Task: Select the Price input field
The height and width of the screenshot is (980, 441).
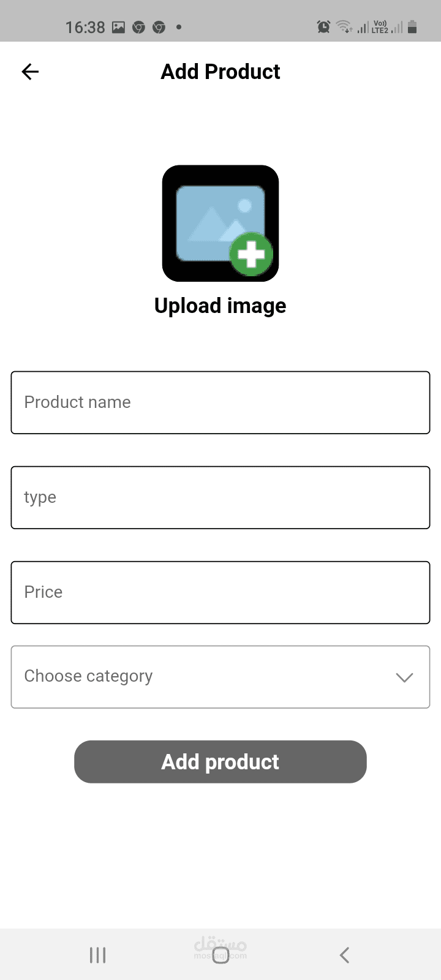Action: point(221,592)
